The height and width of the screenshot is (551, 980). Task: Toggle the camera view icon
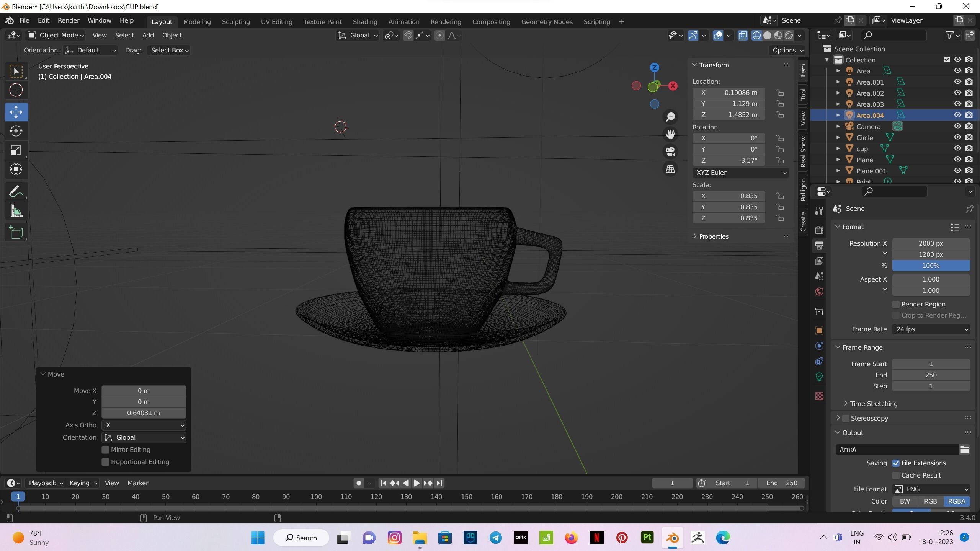(x=670, y=152)
